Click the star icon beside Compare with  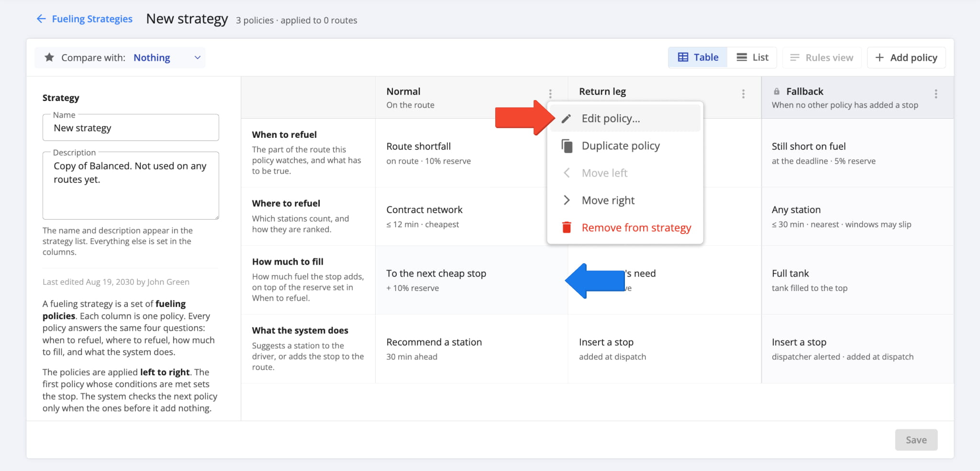point(49,57)
